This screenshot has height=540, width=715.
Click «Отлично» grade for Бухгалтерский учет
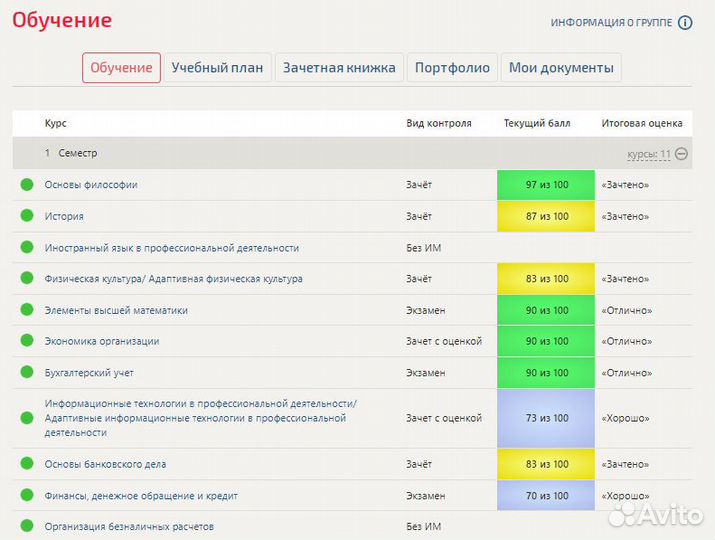(627, 373)
